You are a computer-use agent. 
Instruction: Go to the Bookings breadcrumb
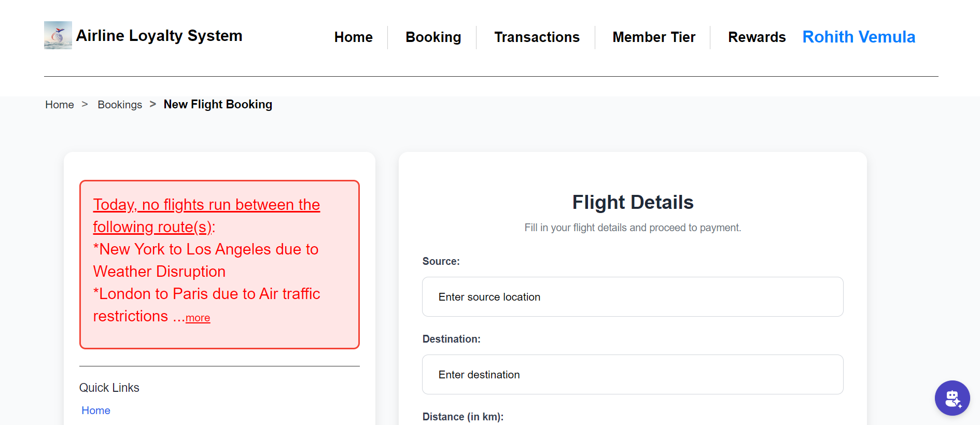tap(120, 105)
